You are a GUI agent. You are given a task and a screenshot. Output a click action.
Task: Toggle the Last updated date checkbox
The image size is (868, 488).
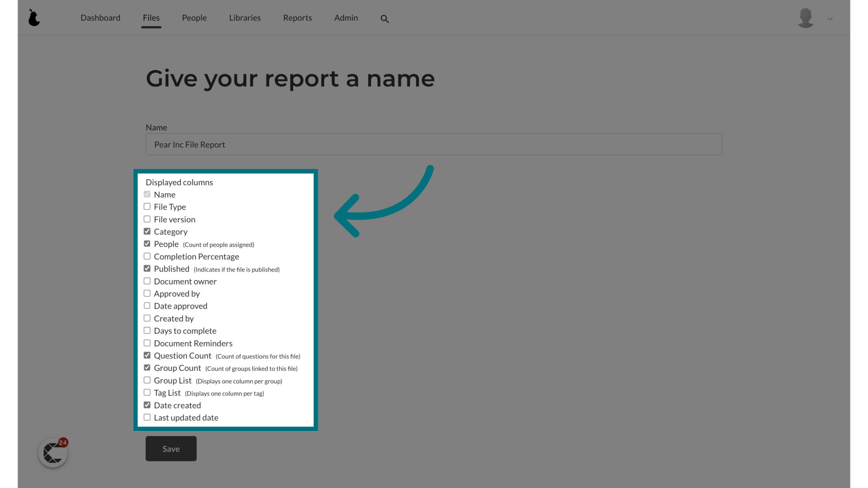click(146, 417)
